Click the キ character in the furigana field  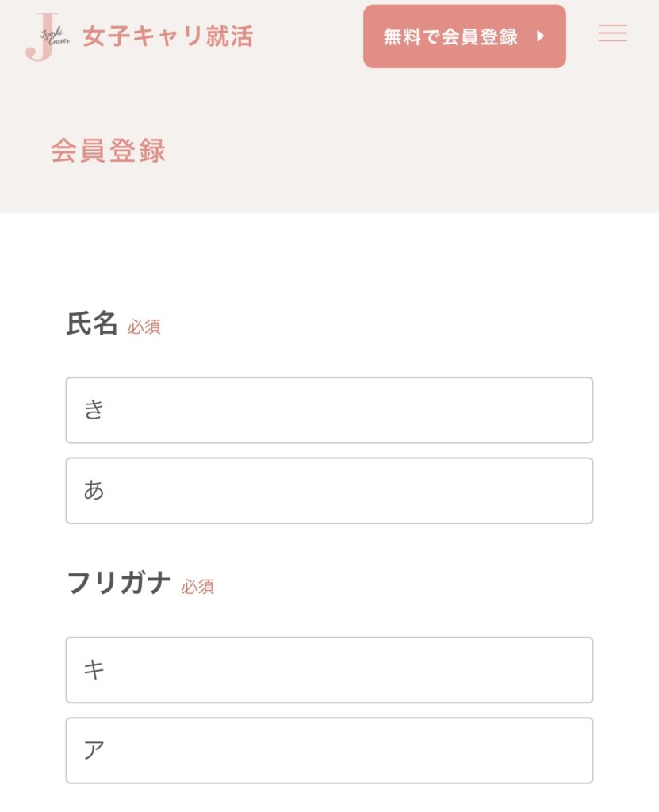(x=94, y=670)
